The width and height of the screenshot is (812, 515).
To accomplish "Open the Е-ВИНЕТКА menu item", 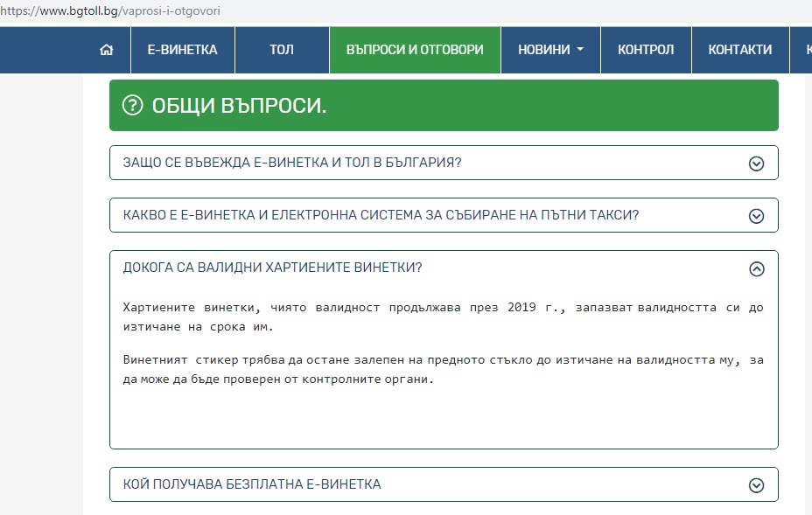I will tap(183, 50).
